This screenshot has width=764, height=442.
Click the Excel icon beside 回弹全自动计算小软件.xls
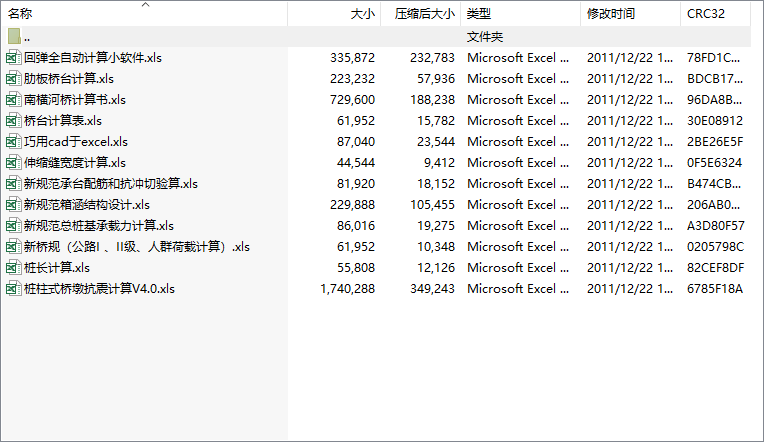pyautogui.click(x=14, y=58)
